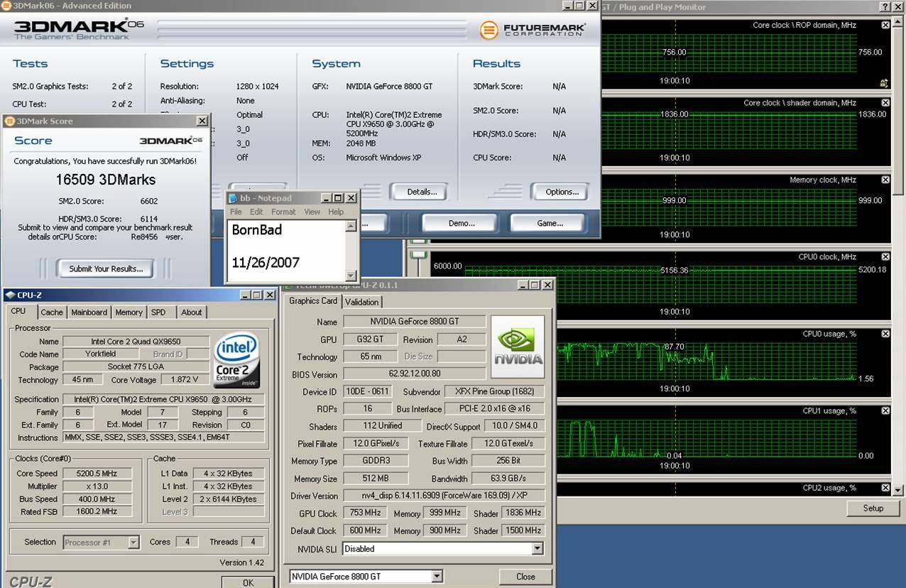Click the Setup button in hardware monitor

pos(873,508)
